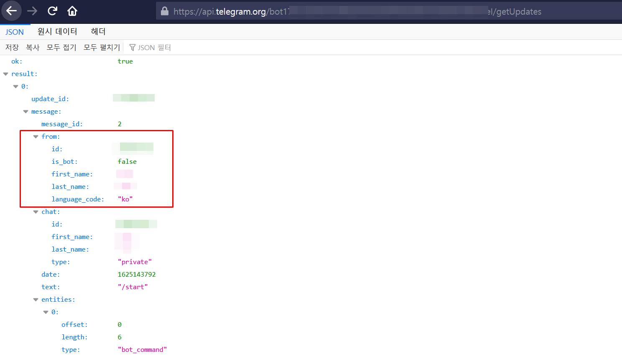Go to the browser home page icon
The width and height of the screenshot is (622, 364).
click(x=72, y=11)
